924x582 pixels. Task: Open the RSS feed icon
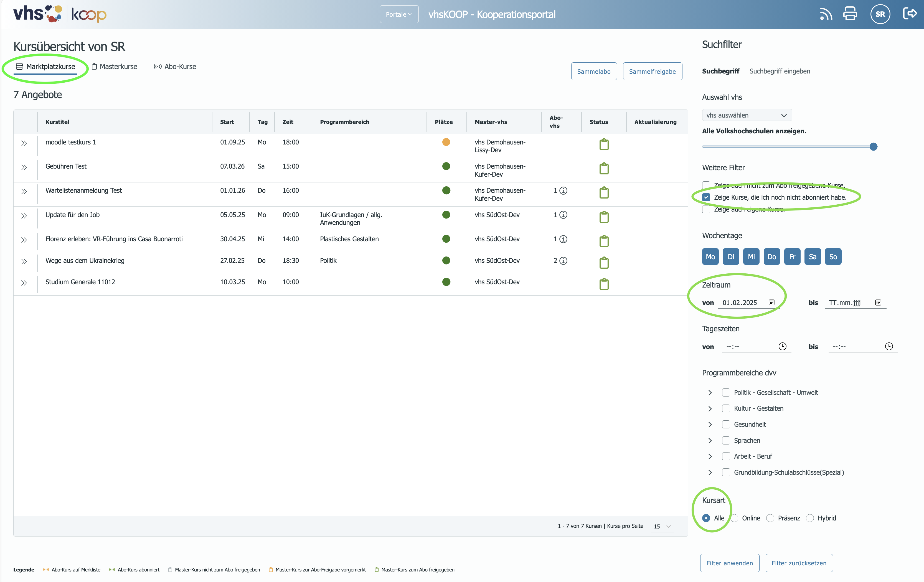point(826,14)
